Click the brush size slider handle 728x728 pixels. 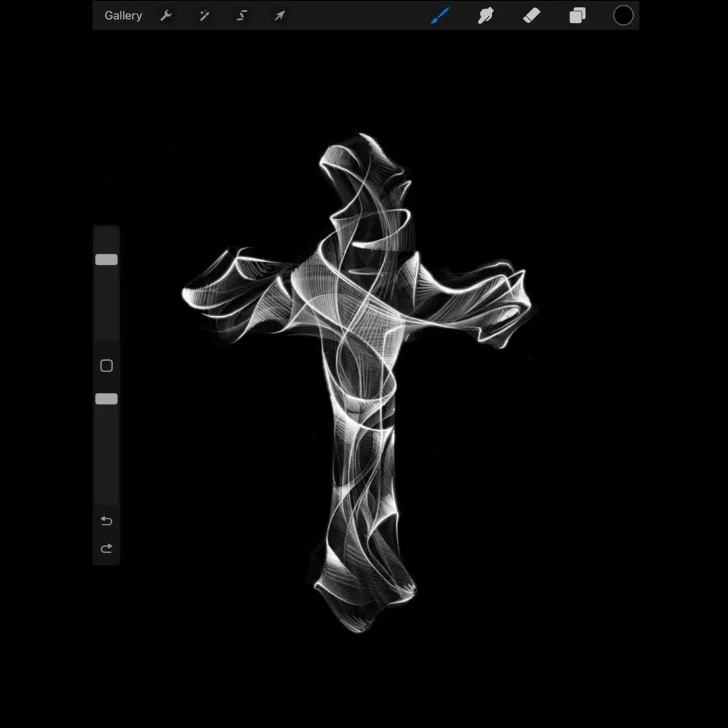coord(107,260)
